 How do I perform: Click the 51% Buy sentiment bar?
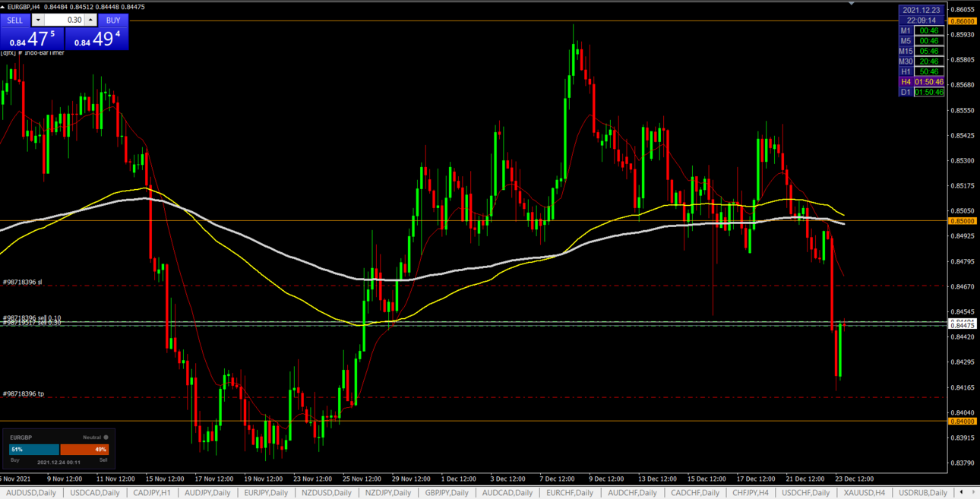[33, 450]
